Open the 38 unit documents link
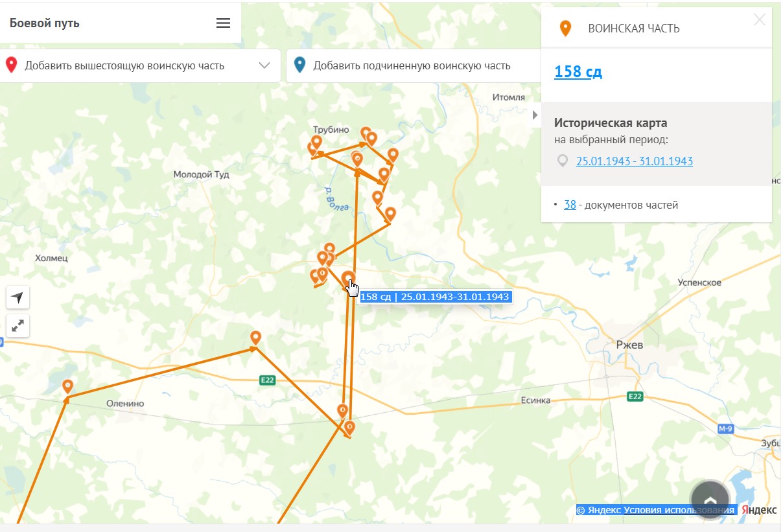Viewport: 783px width, 532px height. coord(570,205)
